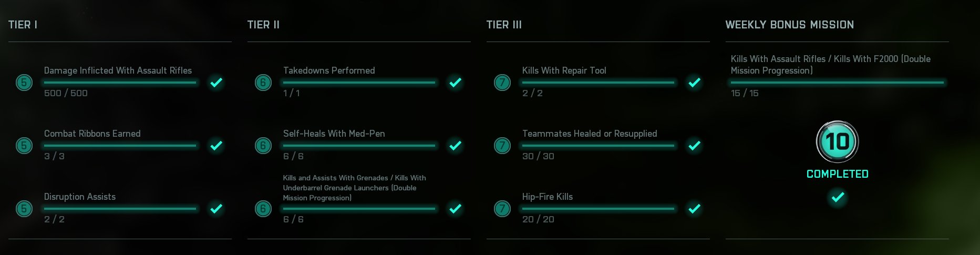Click the Kills and Assists With Grenades mission description
This screenshot has width=980, height=255.
(x=354, y=188)
